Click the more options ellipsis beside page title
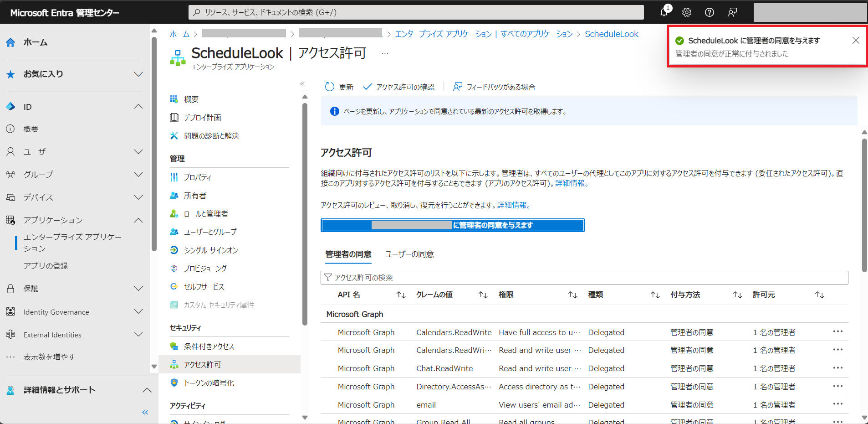 (x=385, y=53)
